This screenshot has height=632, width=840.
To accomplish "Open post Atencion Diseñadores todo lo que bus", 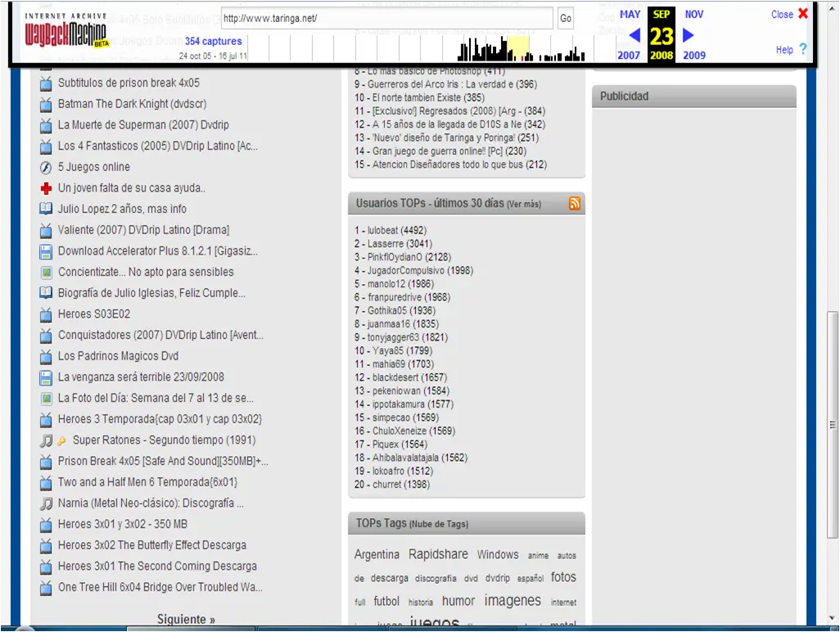I will [x=448, y=165].
